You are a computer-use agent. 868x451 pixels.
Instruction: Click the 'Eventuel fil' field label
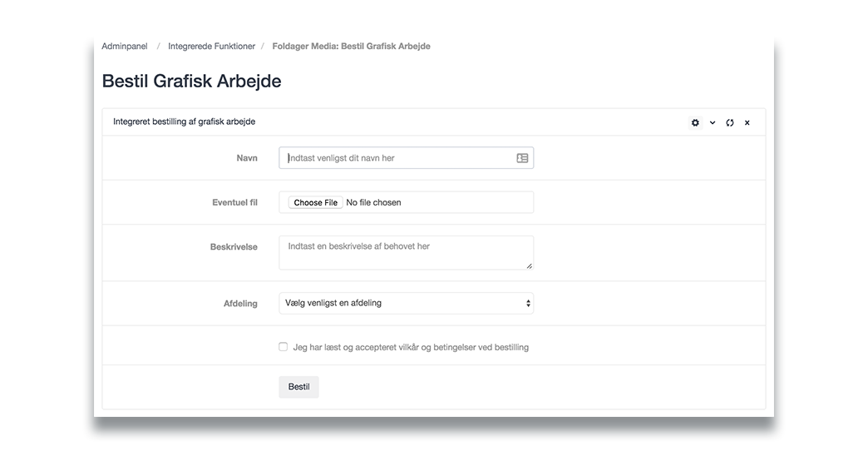point(234,202)
